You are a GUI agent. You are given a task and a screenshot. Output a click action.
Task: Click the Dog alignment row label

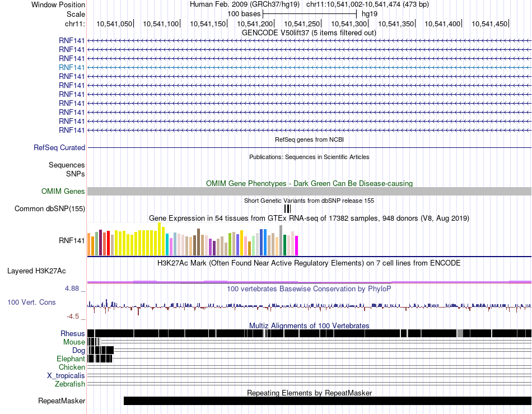tap(78, 351)
